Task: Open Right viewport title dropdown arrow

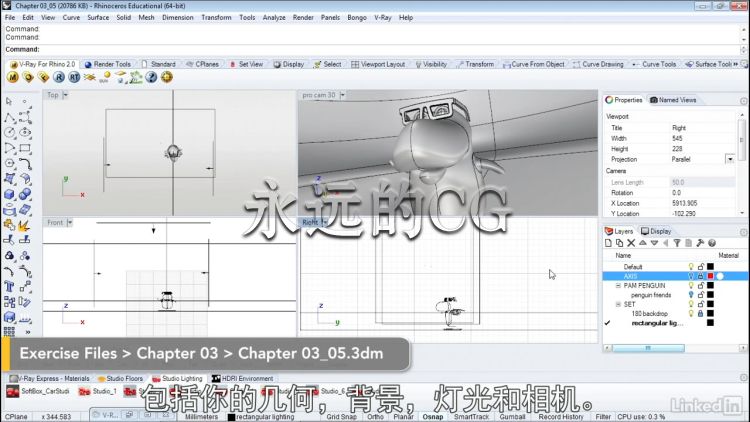Action: 324,222
